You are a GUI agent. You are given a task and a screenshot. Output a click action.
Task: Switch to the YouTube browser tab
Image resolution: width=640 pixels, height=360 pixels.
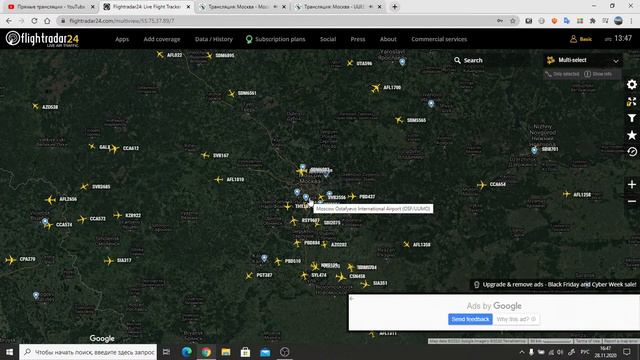point(51,7)
